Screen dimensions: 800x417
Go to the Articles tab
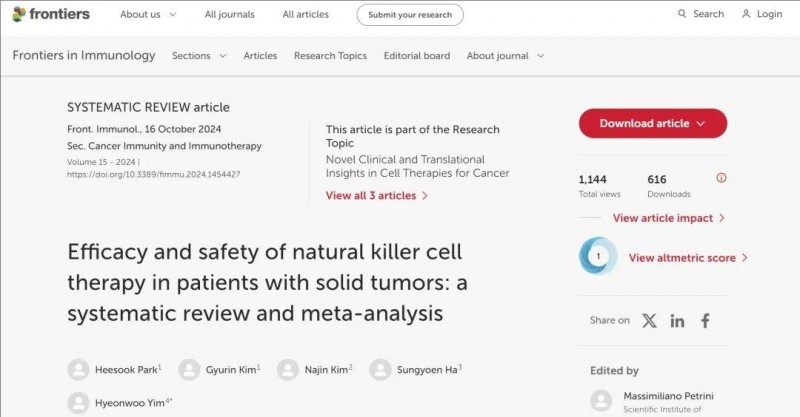pos(260,56)
